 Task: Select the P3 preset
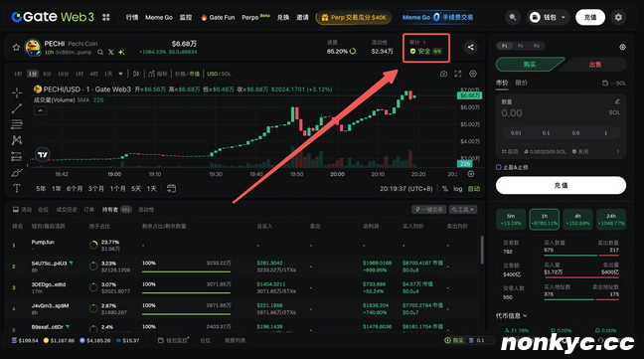(537, 46)
